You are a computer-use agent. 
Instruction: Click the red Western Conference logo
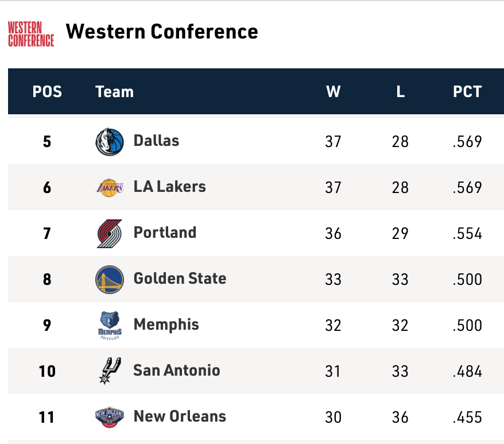click(31, 34)
